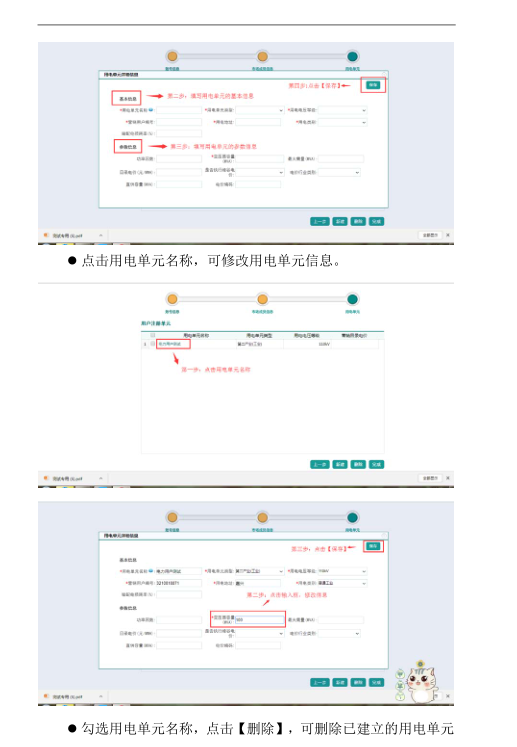Click the blue help icon beside 用电单元名称 in the top form
517x747 pixels.
[151, 110]
